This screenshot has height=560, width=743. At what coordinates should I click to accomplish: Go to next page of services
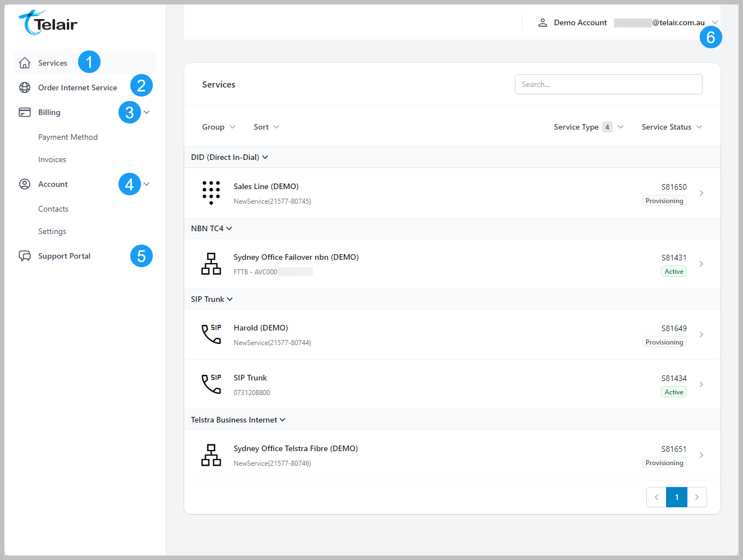pyautogui.click(x=697, y=497)
